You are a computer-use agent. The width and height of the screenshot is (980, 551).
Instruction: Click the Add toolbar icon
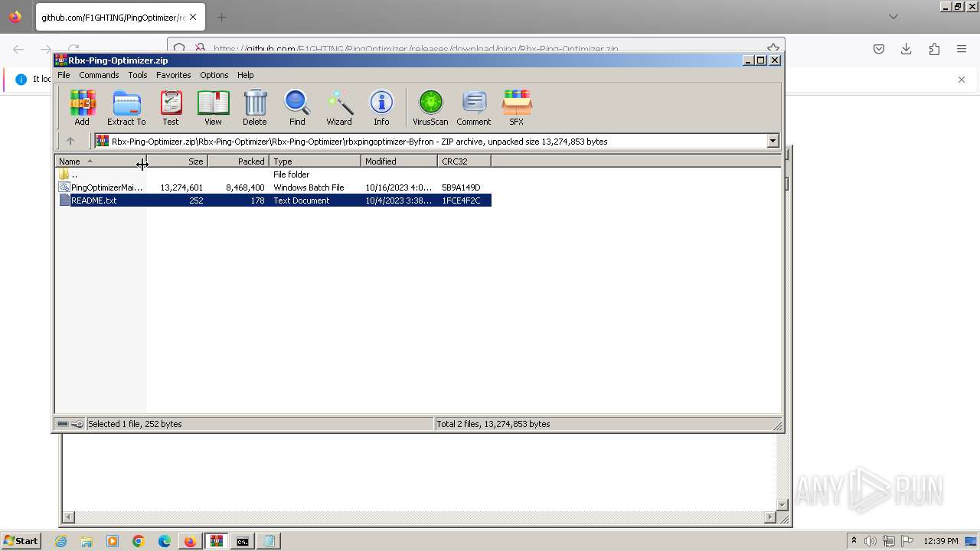pyautogui.click(x=82, y=107)
